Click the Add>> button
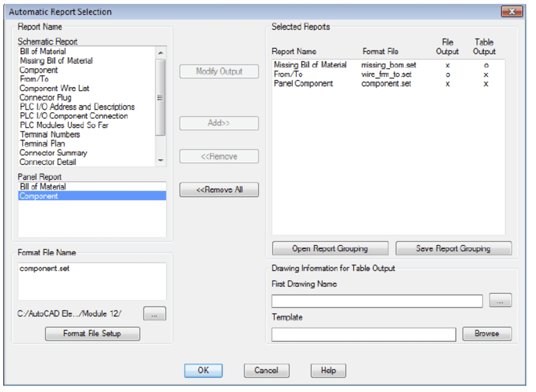This screenshot has width=536, height=392. (x=219, y=123)
